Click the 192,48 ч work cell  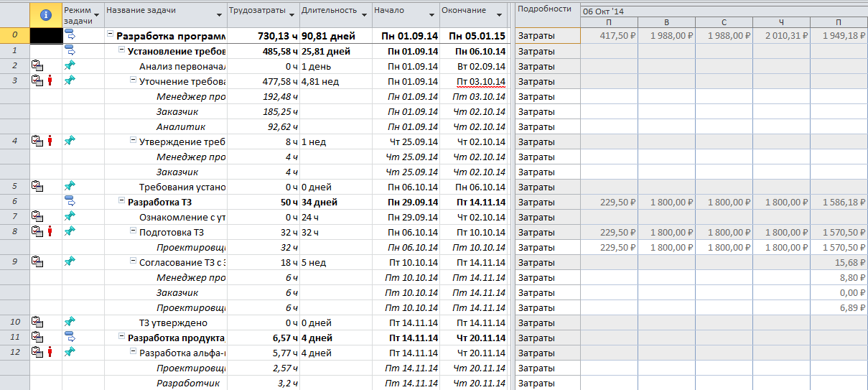(x=263, y=96)
